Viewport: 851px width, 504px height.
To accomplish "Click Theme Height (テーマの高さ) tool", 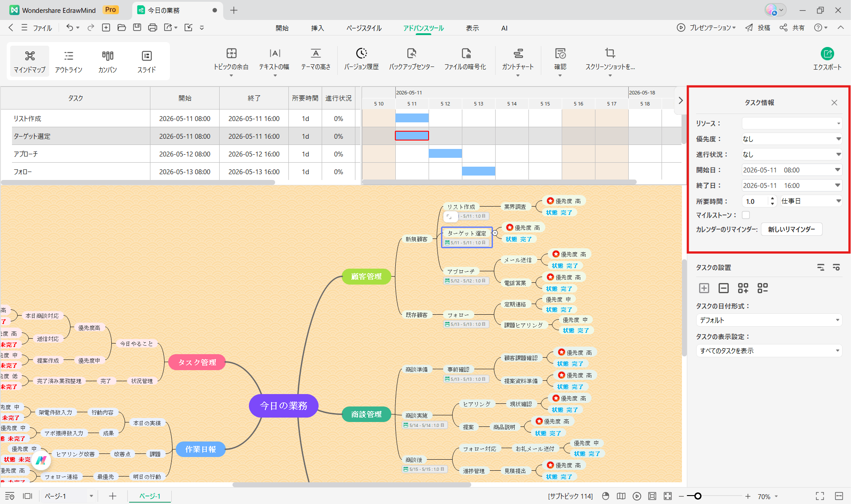I will [316, 60].
